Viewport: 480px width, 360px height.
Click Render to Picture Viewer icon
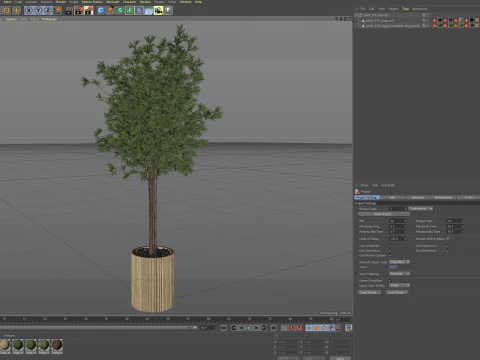pos(79,11)
